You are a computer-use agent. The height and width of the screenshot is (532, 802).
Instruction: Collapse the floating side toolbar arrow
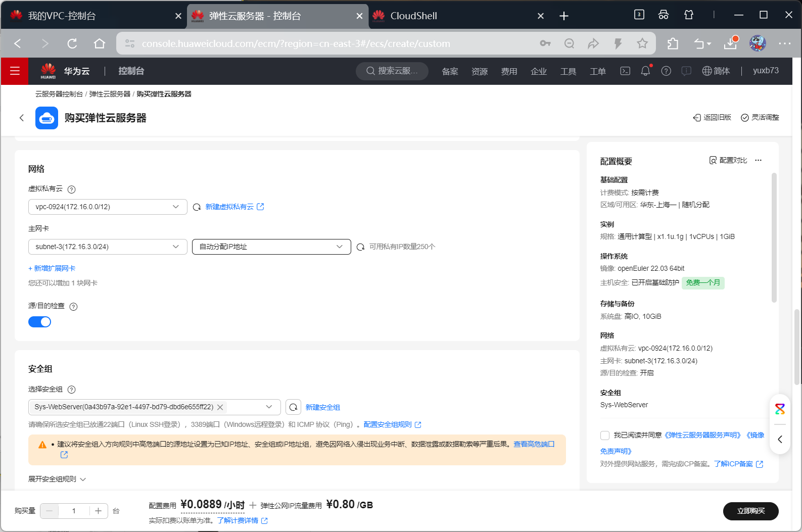(x=780, y=439)
